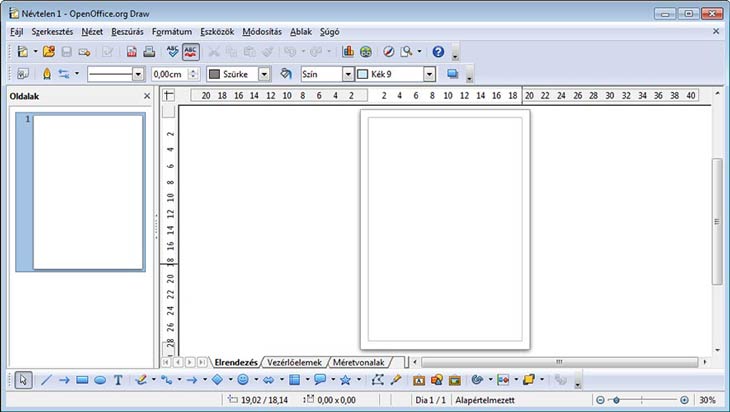Expand the Curve tool dropdown arrow
Image resolution: width=730 pixels, height=412 pixels.
point(154,380)
